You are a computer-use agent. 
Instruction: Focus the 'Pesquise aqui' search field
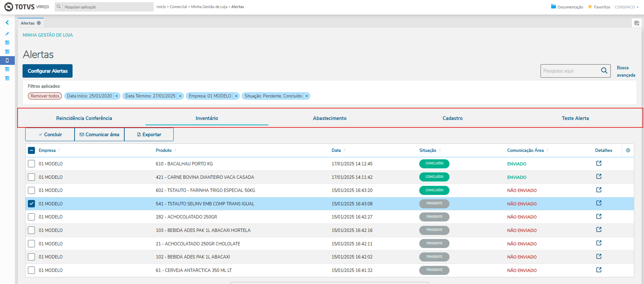point(571,71)
